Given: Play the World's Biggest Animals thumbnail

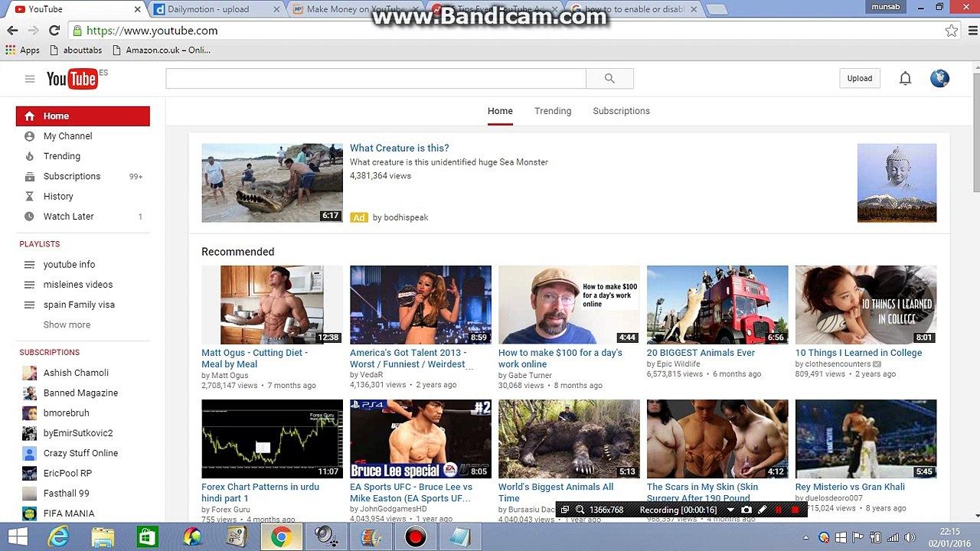Looking at the screenshot, I should 569,439.
